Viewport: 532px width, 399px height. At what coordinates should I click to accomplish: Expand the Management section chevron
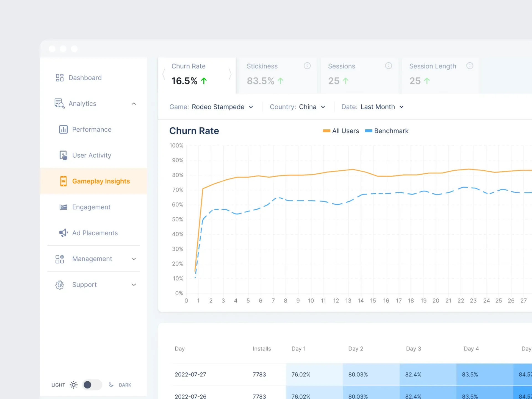(x=134, y=259)
